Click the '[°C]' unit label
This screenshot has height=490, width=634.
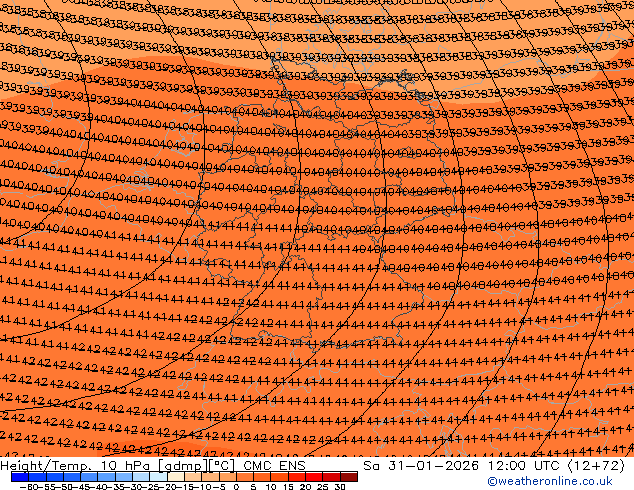pos(222,466)
